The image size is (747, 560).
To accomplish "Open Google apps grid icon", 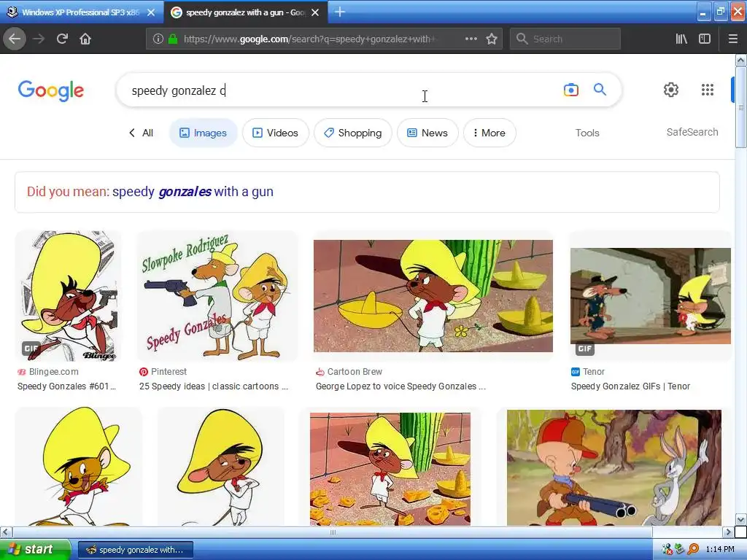I will pyautogui.click(x=708, y=90).
